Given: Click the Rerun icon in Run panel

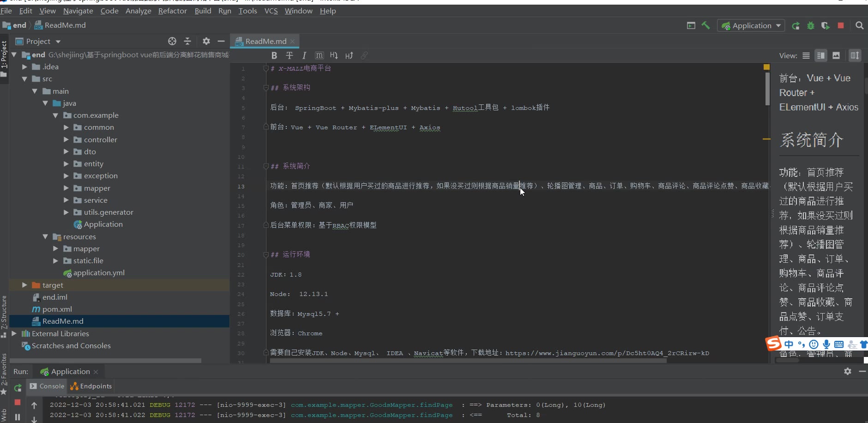Looking at the screenshot, I should coord(18,388).
